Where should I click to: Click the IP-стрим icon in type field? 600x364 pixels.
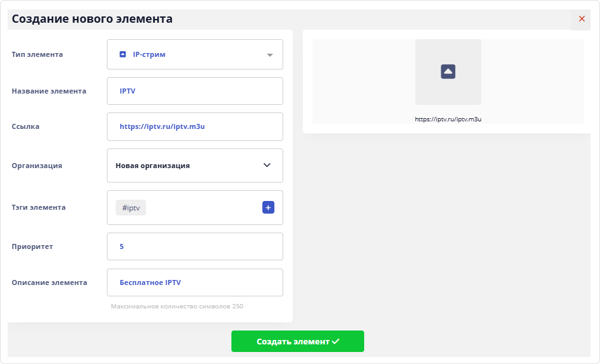[x=123, y=55]
